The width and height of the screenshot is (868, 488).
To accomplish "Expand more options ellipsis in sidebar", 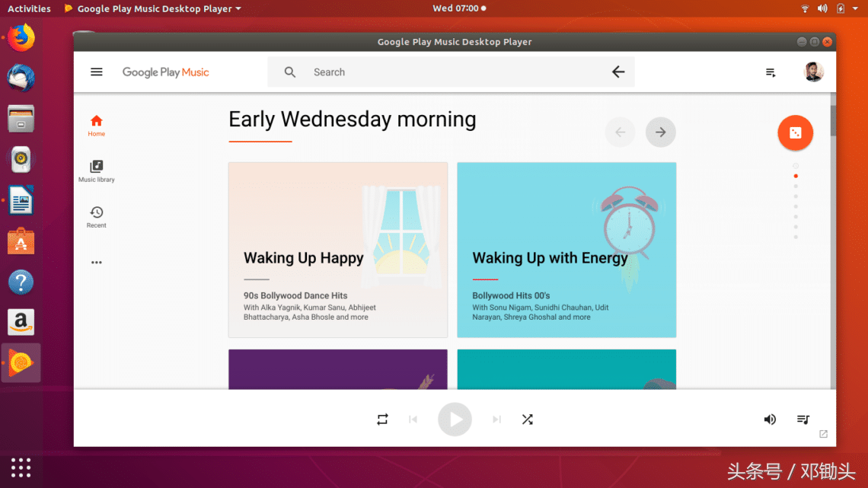I will coord(97,262).
